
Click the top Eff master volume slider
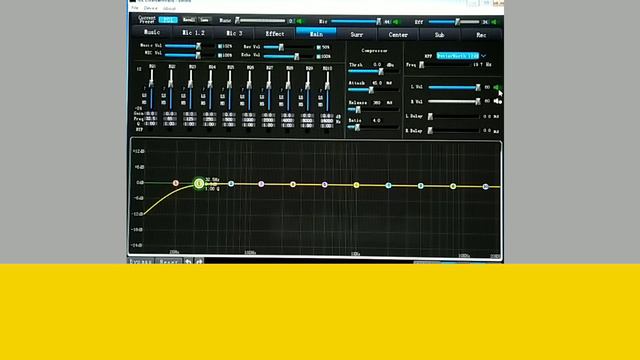tap(454, 22)
